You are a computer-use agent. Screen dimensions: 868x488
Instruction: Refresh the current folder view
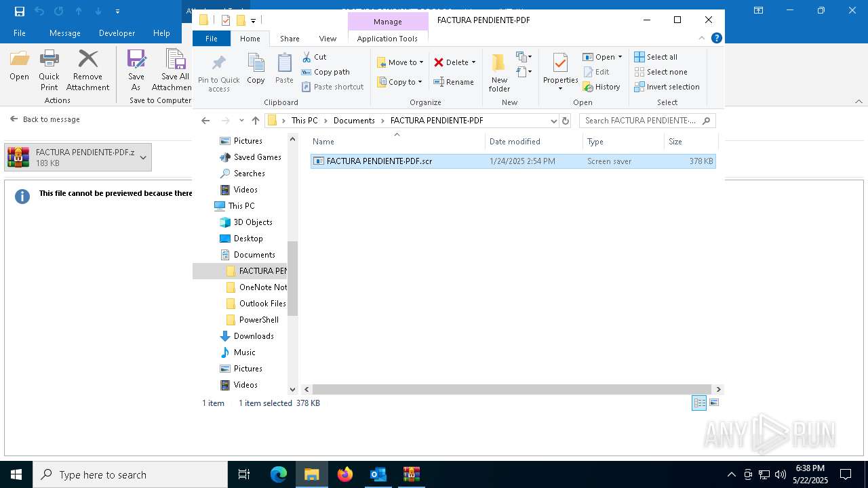coord(566,121)
